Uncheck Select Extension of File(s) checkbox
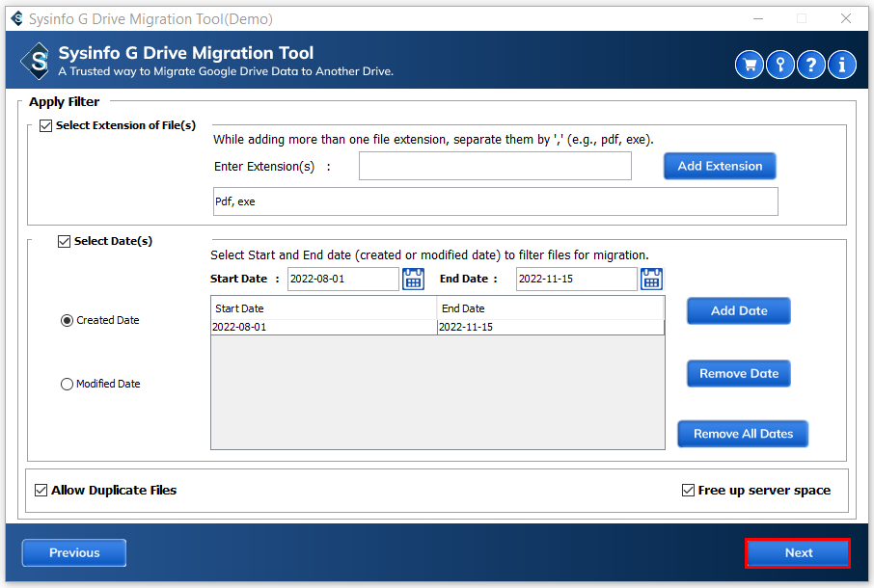Viewport: 874px width, 588px height. click(45, 126)
